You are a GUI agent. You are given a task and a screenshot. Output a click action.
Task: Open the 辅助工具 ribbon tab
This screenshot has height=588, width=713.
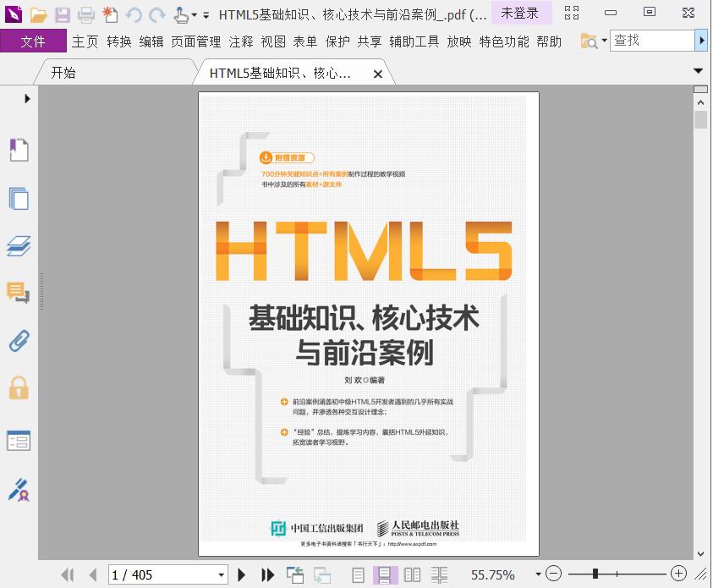[x=414, y=41]
